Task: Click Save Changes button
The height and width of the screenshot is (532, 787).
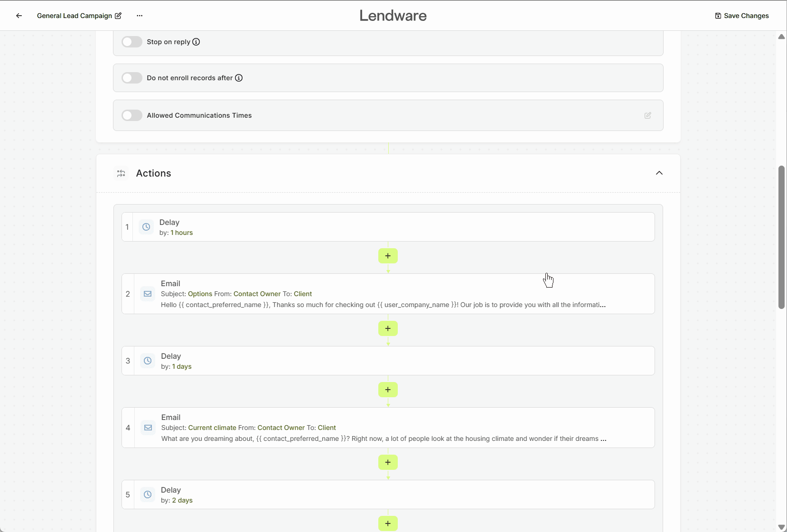Action: 742,16
